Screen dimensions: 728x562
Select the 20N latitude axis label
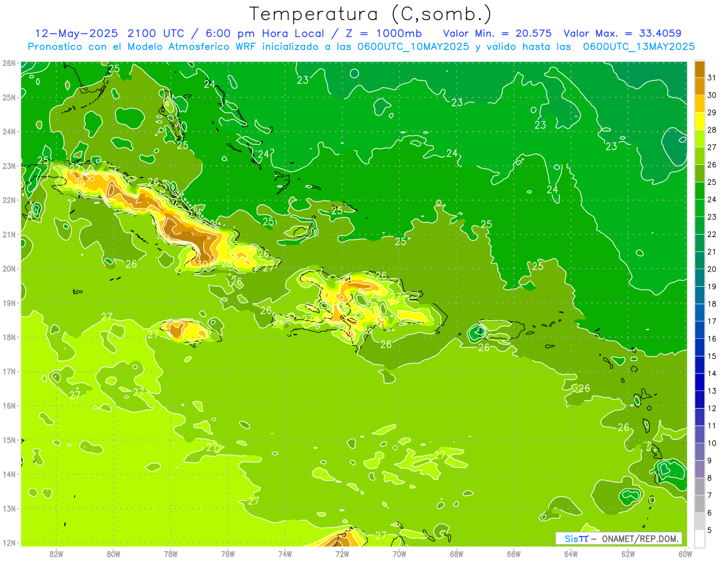pyautogui.click(x=8, y=269)
